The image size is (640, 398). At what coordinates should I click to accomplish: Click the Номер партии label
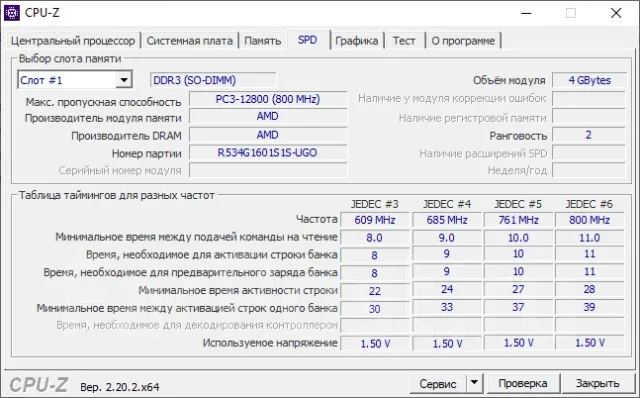pyautogui.click(x=147, y=154)
